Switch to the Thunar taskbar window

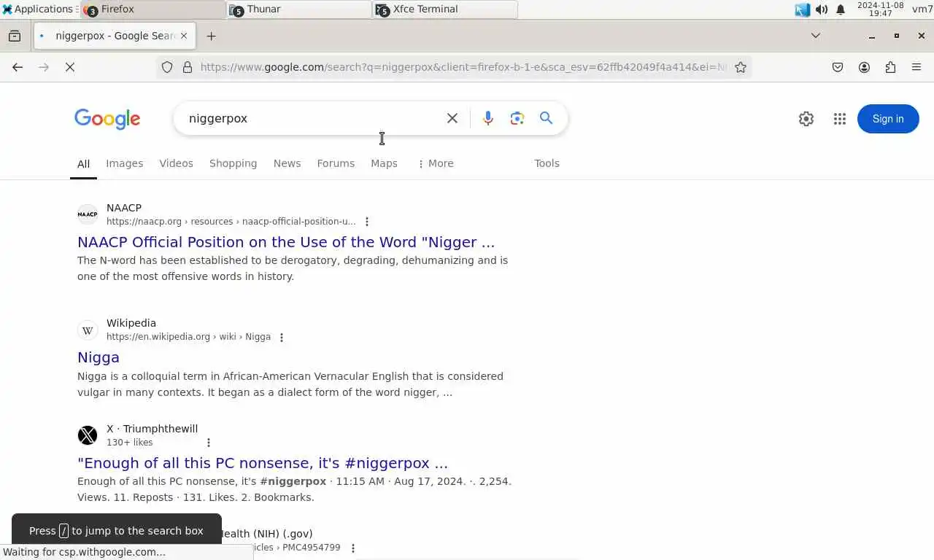[299, 9]
